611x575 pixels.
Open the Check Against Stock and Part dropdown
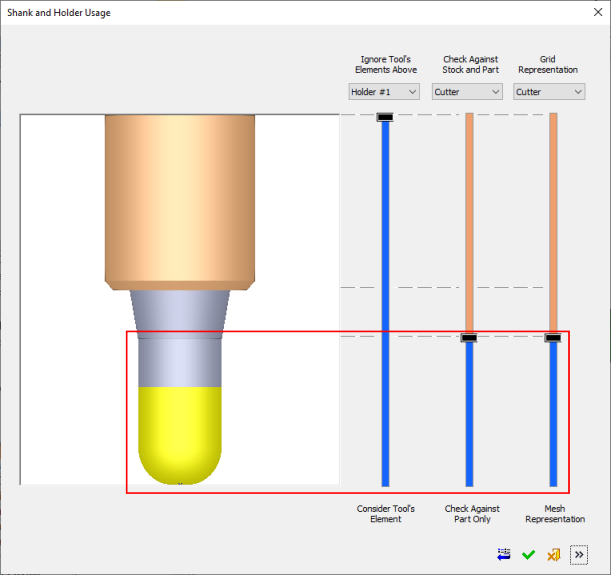pos(467,92)
